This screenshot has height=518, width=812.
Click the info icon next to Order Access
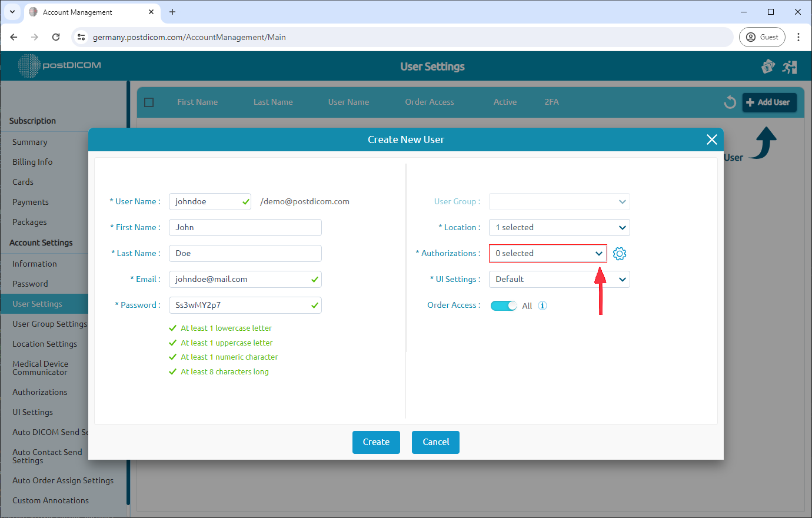[x=542, y=306]
